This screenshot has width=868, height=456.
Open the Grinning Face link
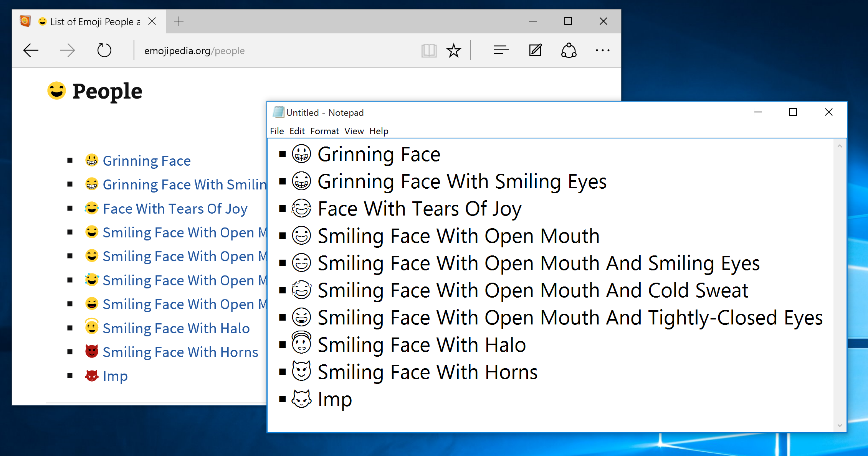coord(147,161)
